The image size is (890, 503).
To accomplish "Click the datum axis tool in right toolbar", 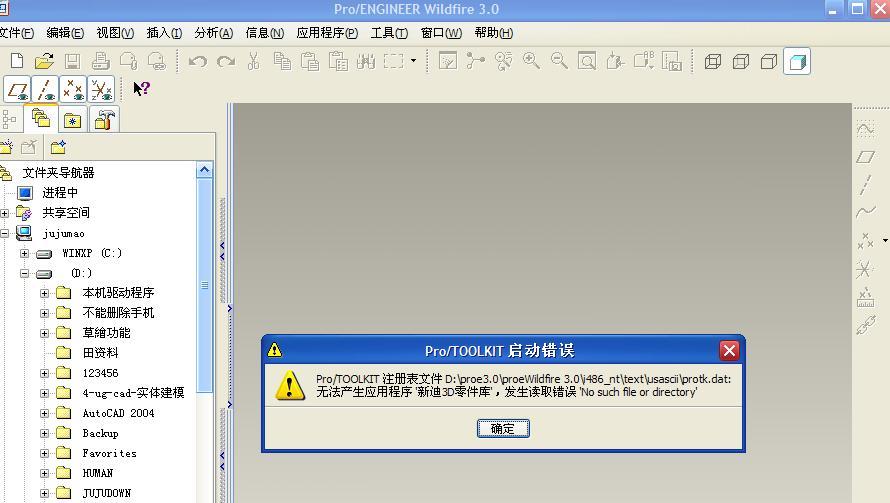I will tap(865, 185).
